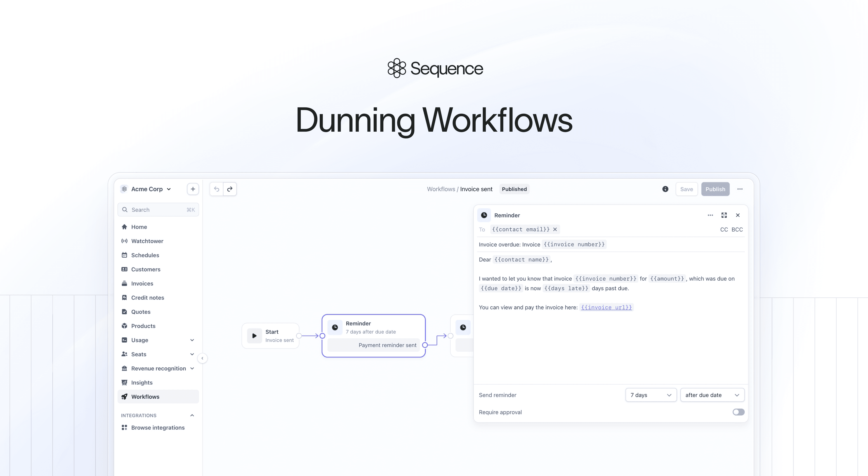The image size is (868, 476).
Task: Select the Start Invoice sent node
Action: [x=271, y=336]
